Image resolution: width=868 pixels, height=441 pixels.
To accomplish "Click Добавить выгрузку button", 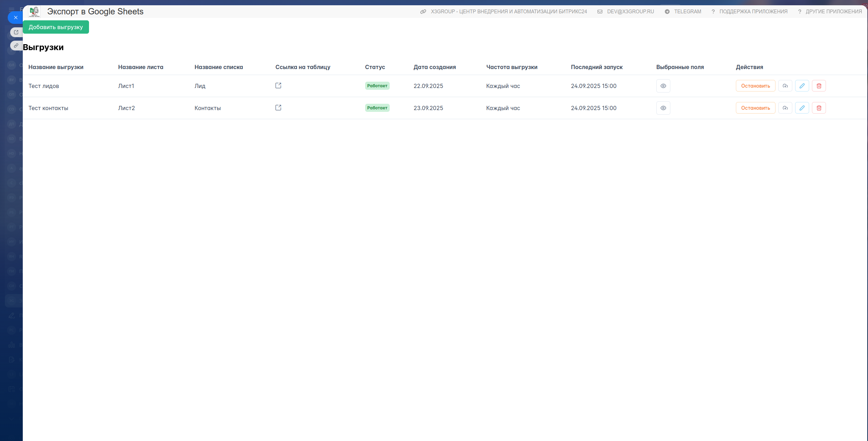I will [56, 27].
